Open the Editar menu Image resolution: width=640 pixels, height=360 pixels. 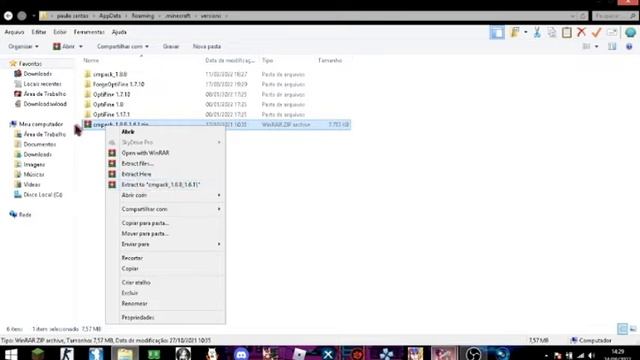pyautogui.click(x=39, y=32)
